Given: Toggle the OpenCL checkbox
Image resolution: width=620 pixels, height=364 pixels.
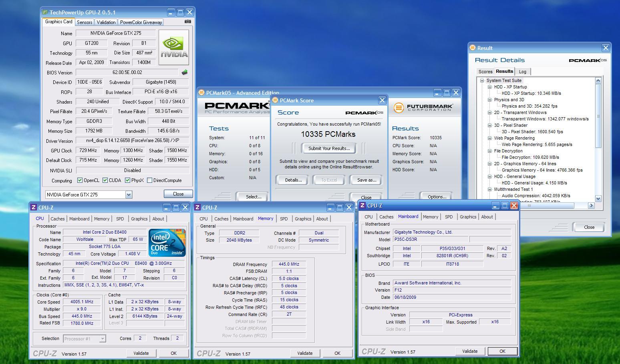Looking at the screenshot, I should tap(80, 180).
